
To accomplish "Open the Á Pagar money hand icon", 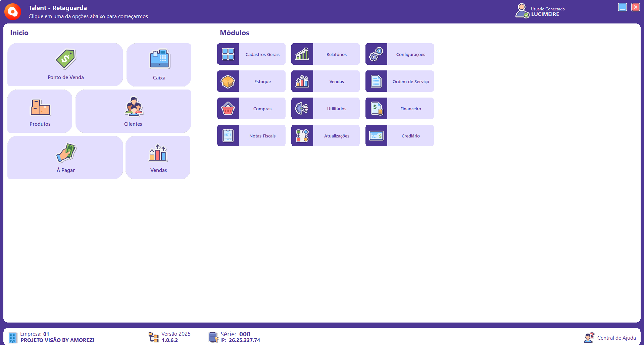I will pyautogui.click(x=66, y=153).
